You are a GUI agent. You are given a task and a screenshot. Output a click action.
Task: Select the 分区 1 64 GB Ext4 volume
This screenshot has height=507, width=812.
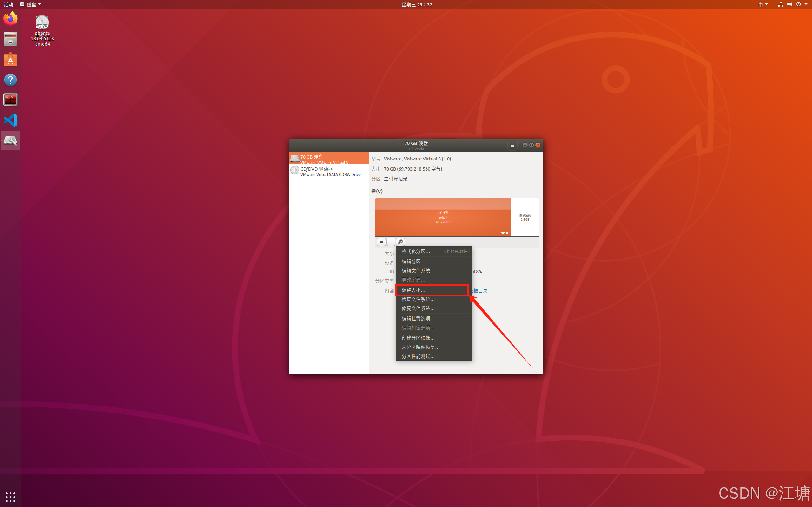click(x=443, y=217)
